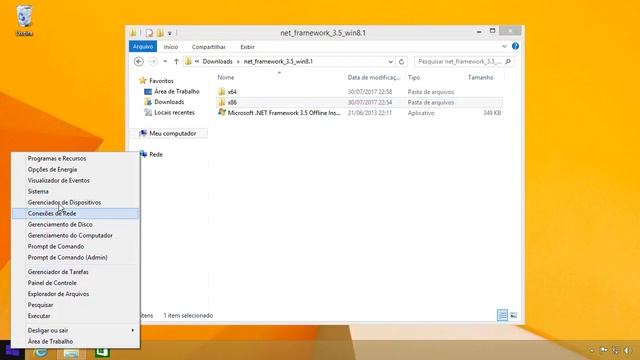Choose Executar menu entry
Viewport: 640px width, 360px height.
pyautogui.click(x=76, y=316)
